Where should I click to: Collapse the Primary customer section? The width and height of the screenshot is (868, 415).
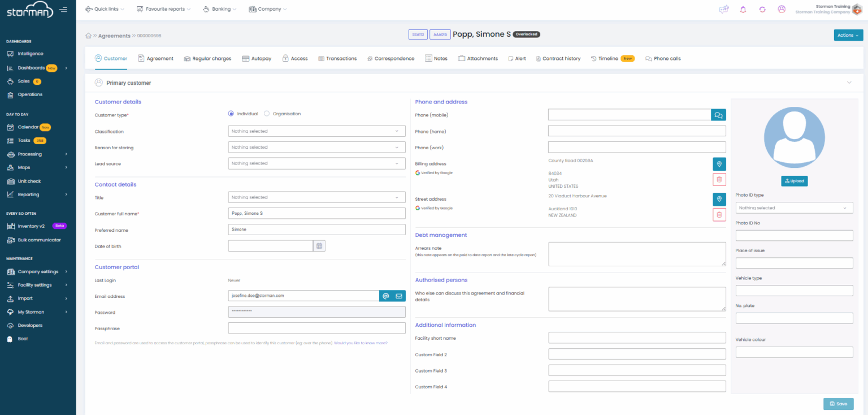pyautogui.click(x=849, y=83)
